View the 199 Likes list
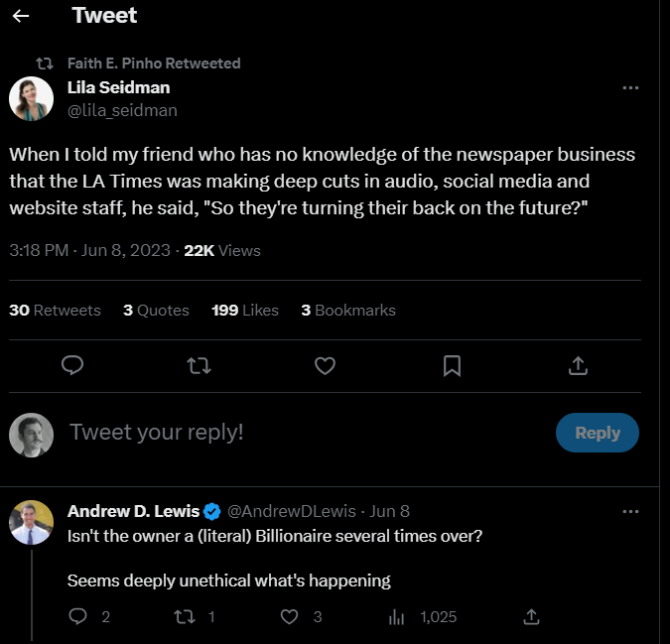Screen dimensions: 670x644 pyautogui.click(x=245, y=311)
